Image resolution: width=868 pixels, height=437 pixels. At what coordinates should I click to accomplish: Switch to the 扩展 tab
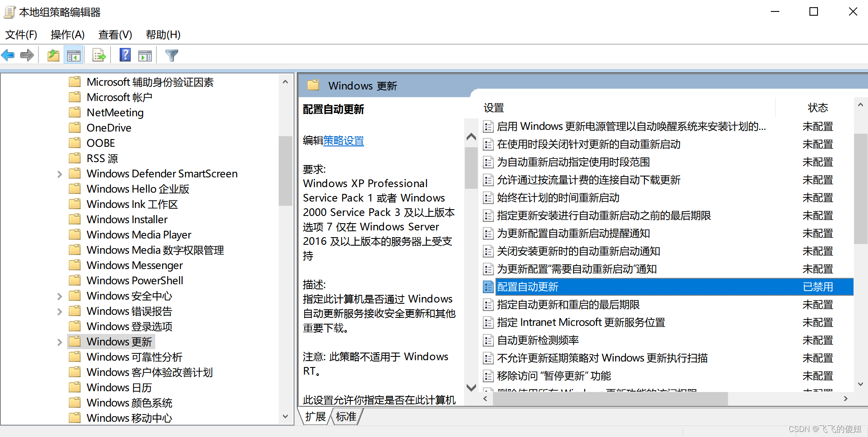pyautogui.click(x=315, y=417)
